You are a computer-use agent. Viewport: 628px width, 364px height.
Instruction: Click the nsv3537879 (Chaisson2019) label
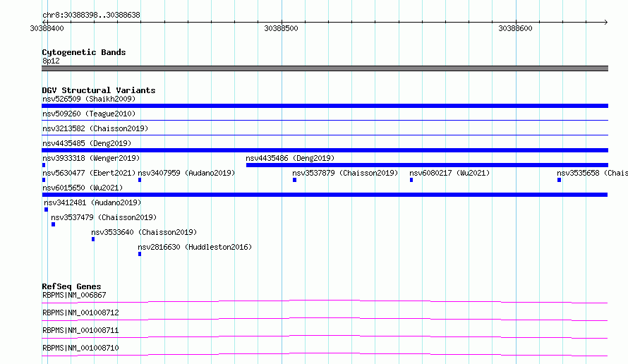click(345, 173)
